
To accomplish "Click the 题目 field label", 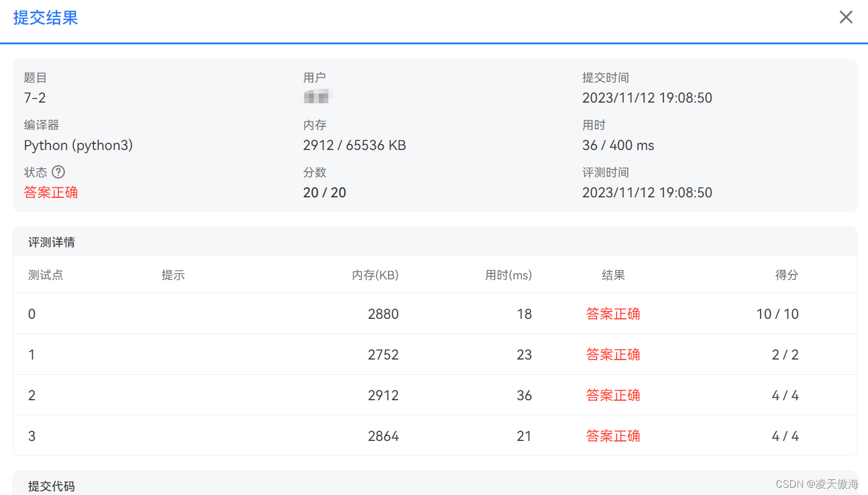I will [36, 78].
